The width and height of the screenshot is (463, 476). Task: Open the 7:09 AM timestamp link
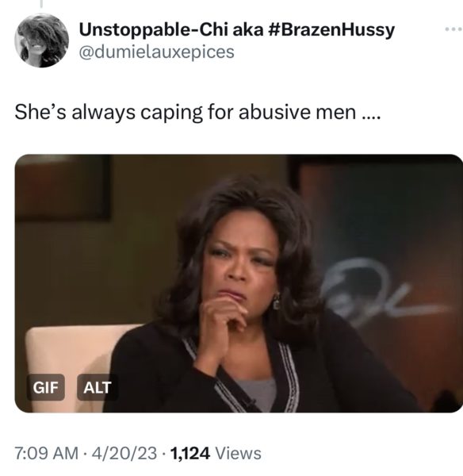tap(47, 454)
